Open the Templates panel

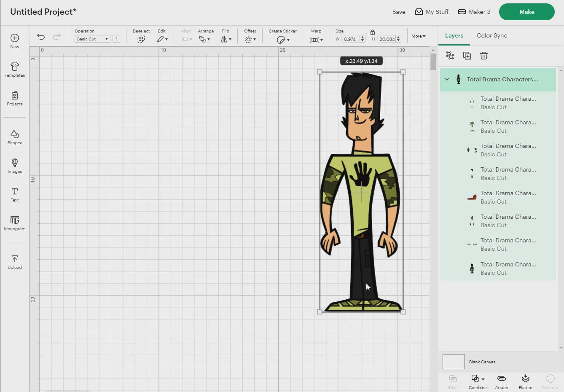tap(15, 70)
